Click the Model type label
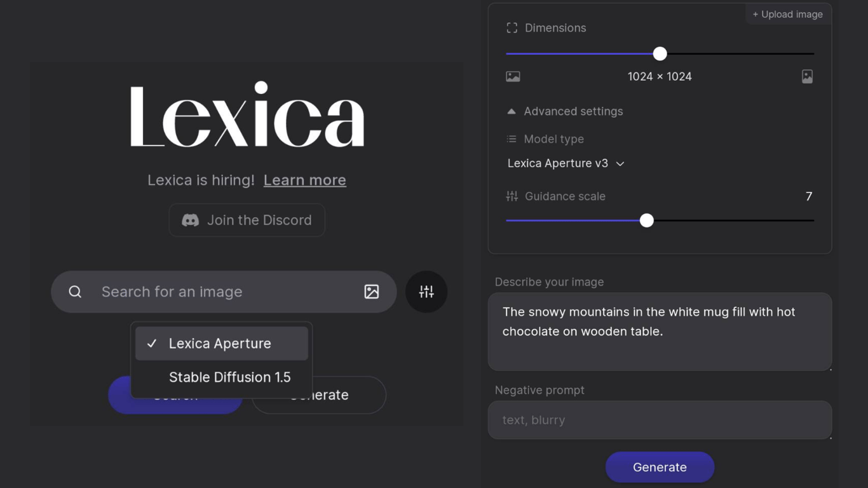This screenshot has height=488, width=868. click(x=553, y=139)
